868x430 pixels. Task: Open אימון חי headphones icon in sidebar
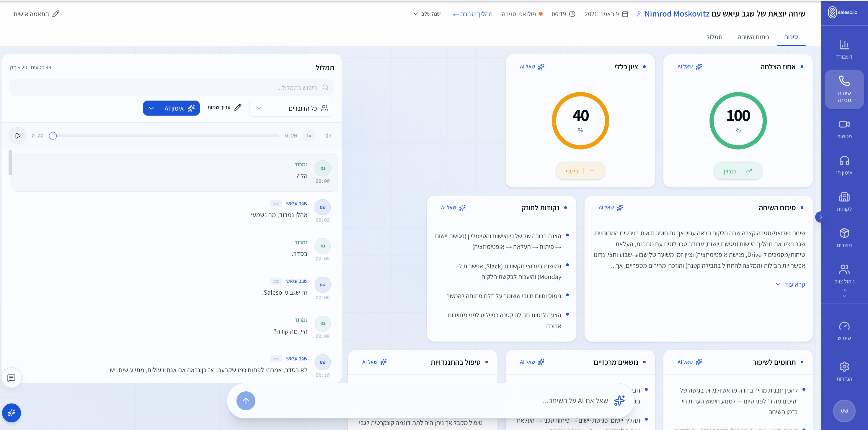click(x=844, y=165)
